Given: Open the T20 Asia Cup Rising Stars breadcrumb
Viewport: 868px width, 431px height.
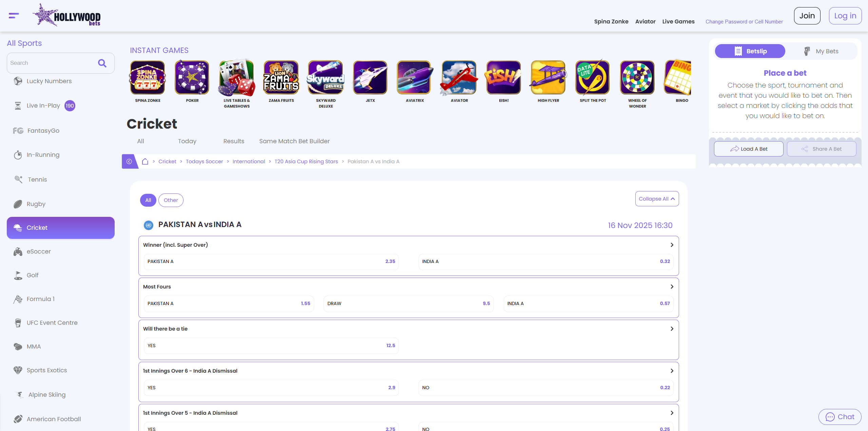Looking at the screenshot, I should pyautogui.click(x=306, y=161).
